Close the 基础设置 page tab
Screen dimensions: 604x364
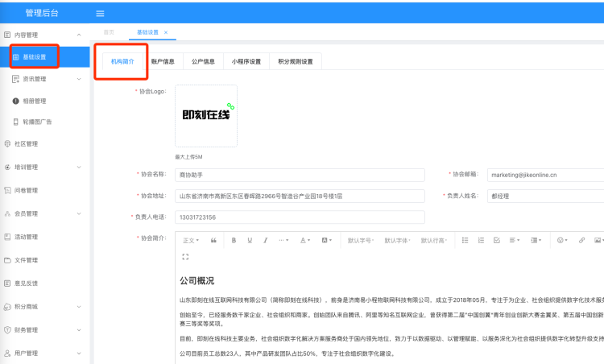(166, 32)
